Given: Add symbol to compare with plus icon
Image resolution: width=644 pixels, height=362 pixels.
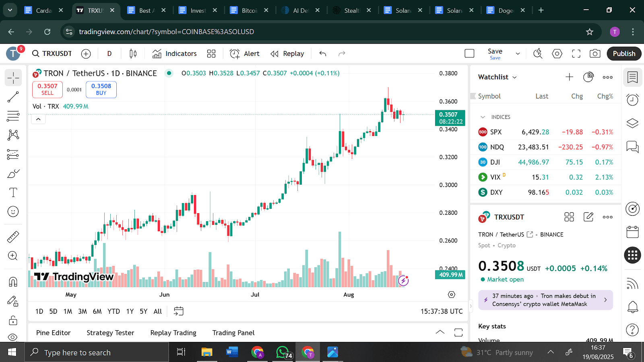Looking at the screenshot, I should pos(86,53).
